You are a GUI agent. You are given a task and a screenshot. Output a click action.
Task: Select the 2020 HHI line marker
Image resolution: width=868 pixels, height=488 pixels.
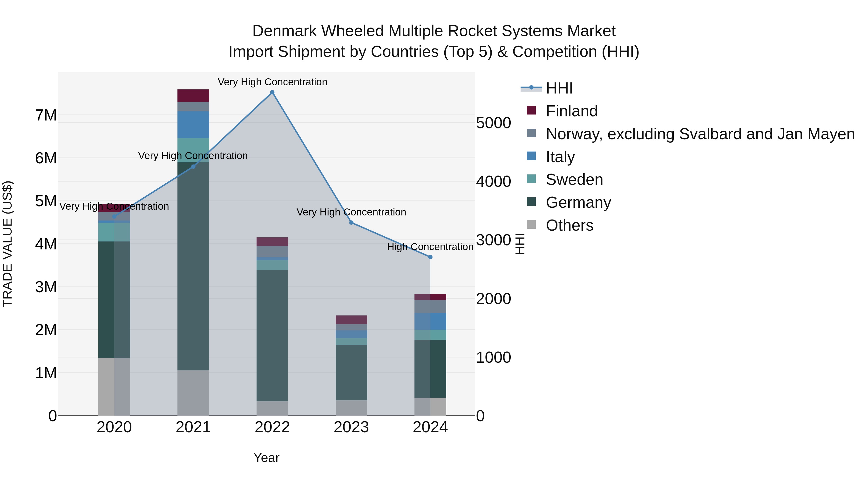click(x=114, y=217)
